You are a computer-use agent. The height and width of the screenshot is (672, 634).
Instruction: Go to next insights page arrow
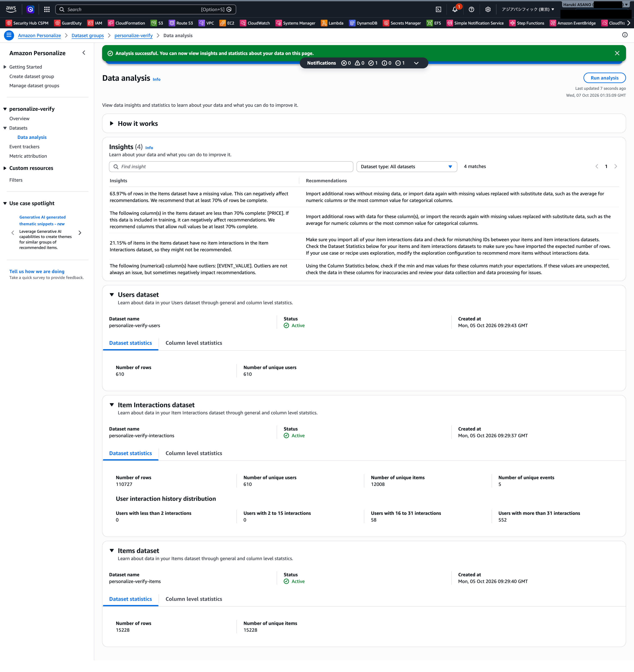tap(615, 166)
